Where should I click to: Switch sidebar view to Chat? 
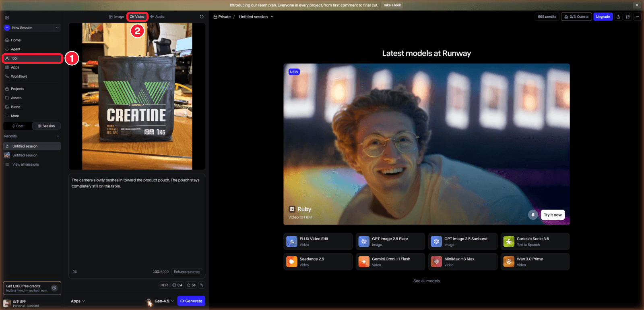(x=18, y=126)
